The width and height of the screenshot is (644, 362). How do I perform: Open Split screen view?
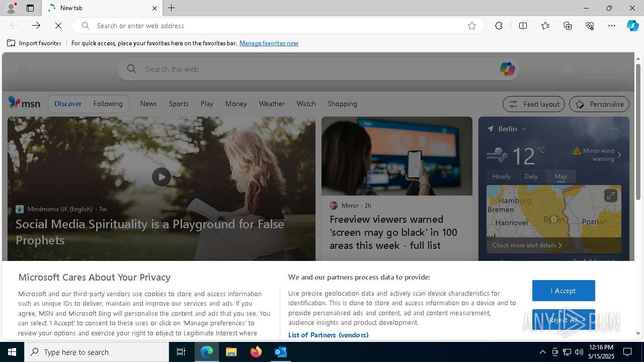point(523,26)
